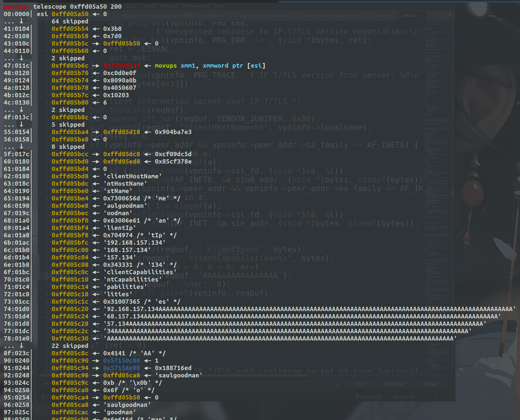Click 'saulgoodman' string at row 0xffd05ca8
This screenshot has width=520, height=420.
pyautogui.click(x=127, y=405)
